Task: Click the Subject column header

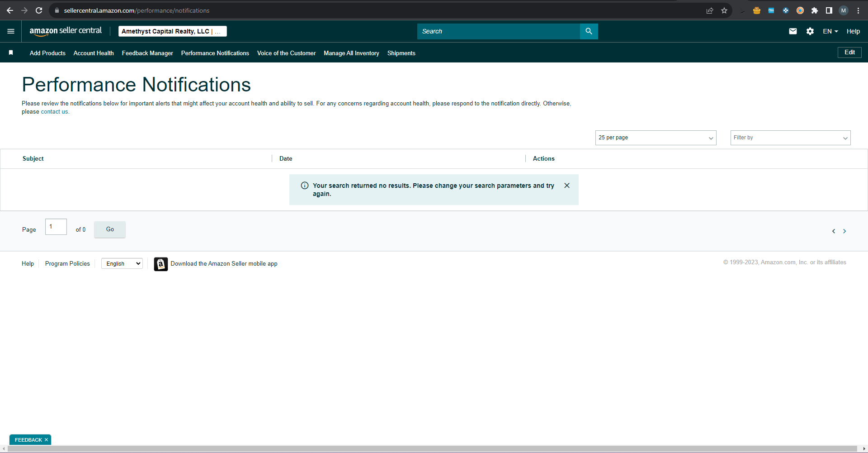Action: 33,158
